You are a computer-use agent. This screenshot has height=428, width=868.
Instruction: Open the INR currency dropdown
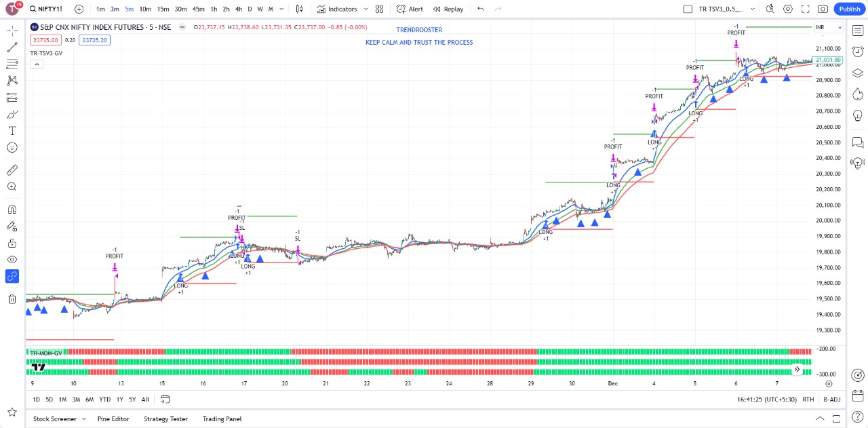click(829, 27)
